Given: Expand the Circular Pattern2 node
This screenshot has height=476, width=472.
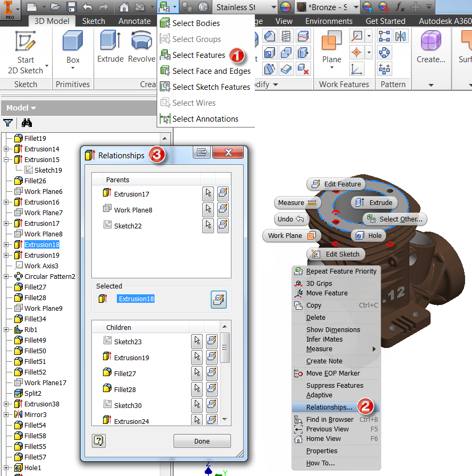Looking at the screenshot, I should 6,277.
